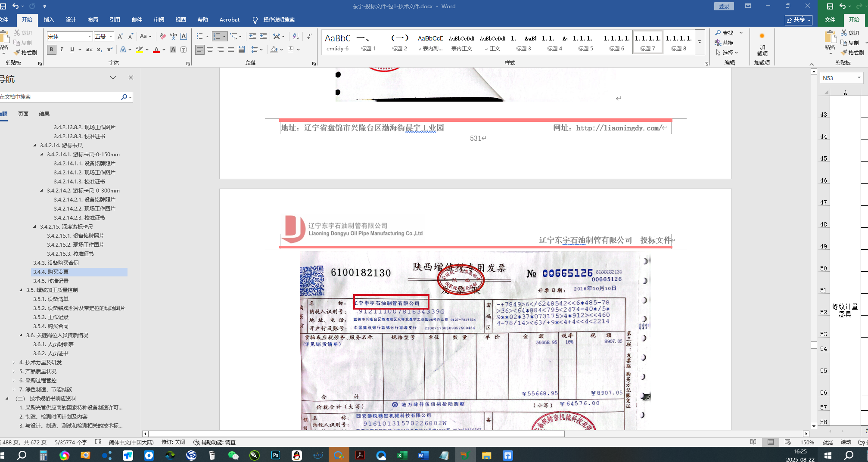868x462 pixels.
Task: Click the clear formatting eraser icon
Action: (x=163, y=36)
